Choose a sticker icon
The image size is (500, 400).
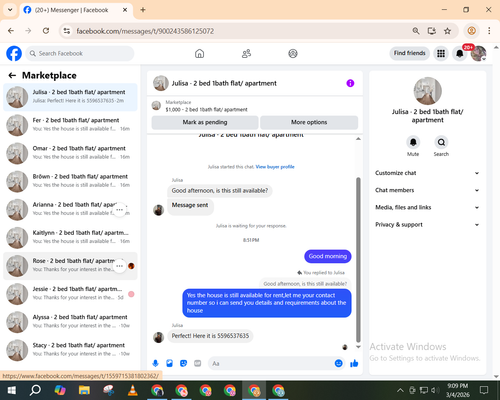click(183, 363)
